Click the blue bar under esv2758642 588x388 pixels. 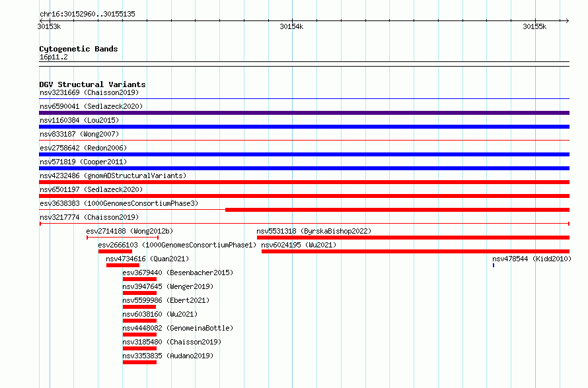[x=304, y=154]
